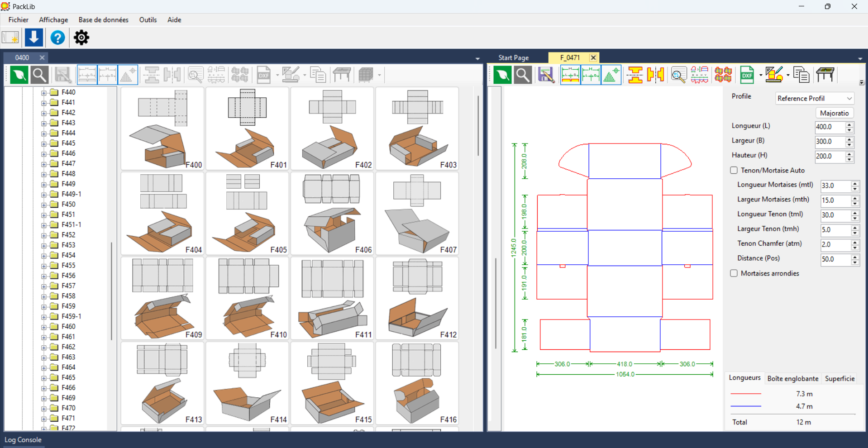Screen dimensions: 868x448
Task: Open the help question mark icon
Action: pos(57,38)
